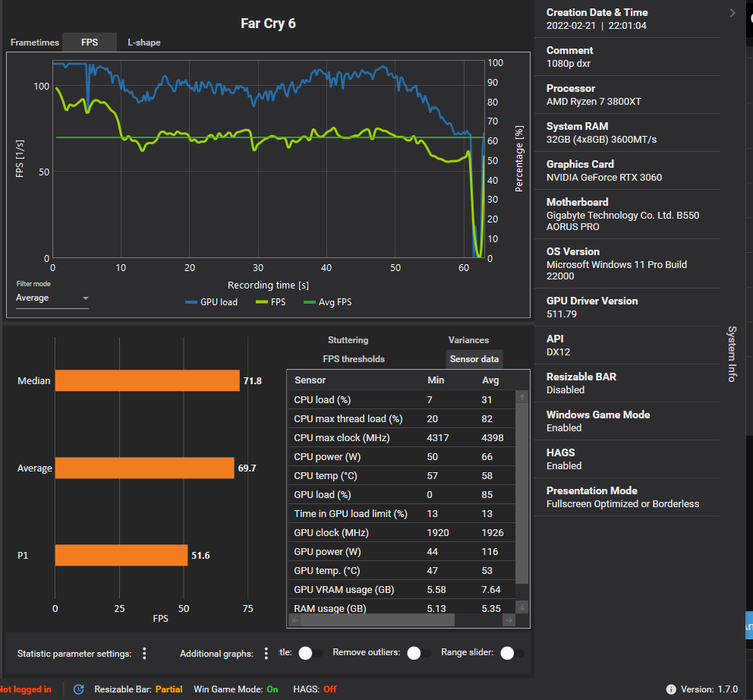
Task: Open additional graphs three-dot menu
Action: click(266, 653)
